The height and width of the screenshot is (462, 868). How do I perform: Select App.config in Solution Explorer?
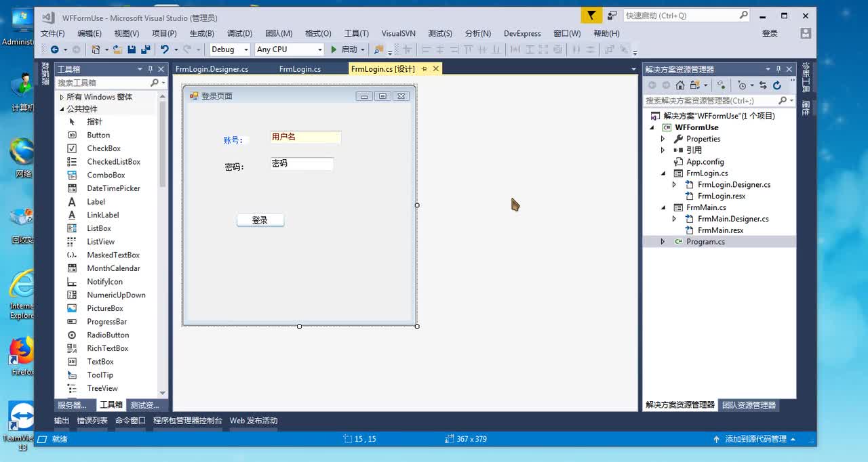pos(705,162)
